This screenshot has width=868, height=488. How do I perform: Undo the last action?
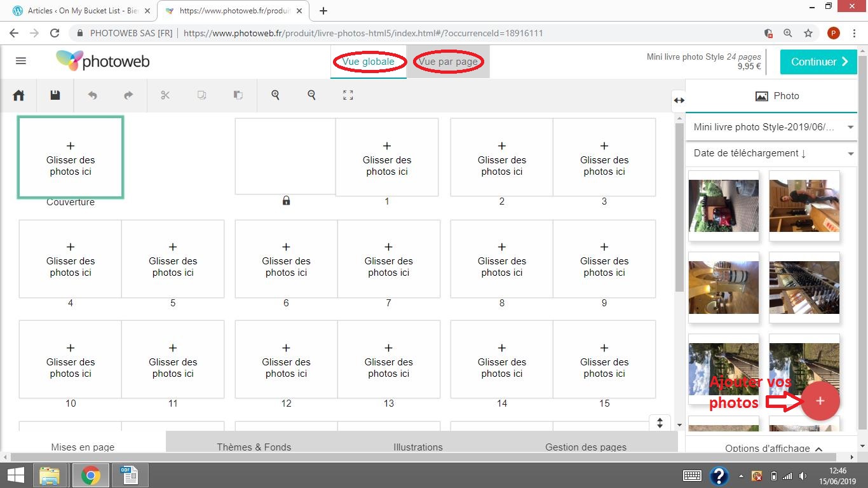pyautogui.click(x=92, y=95)
